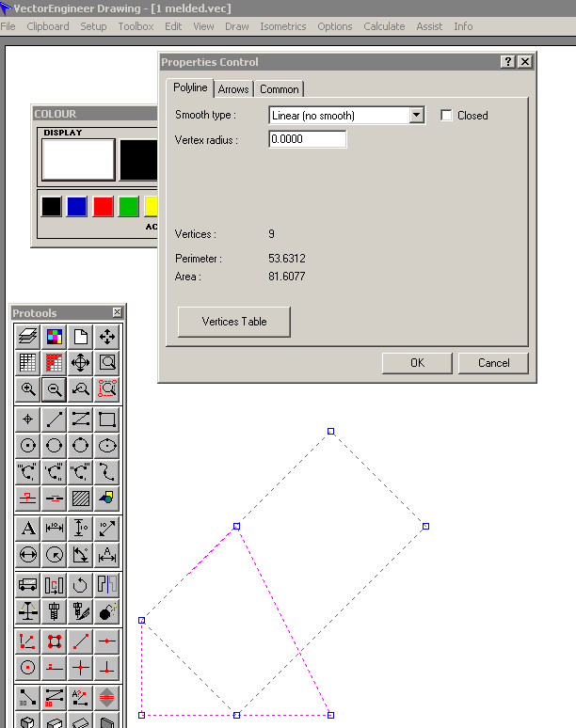Click OK in Properties Control

click(x=417, y=363)
